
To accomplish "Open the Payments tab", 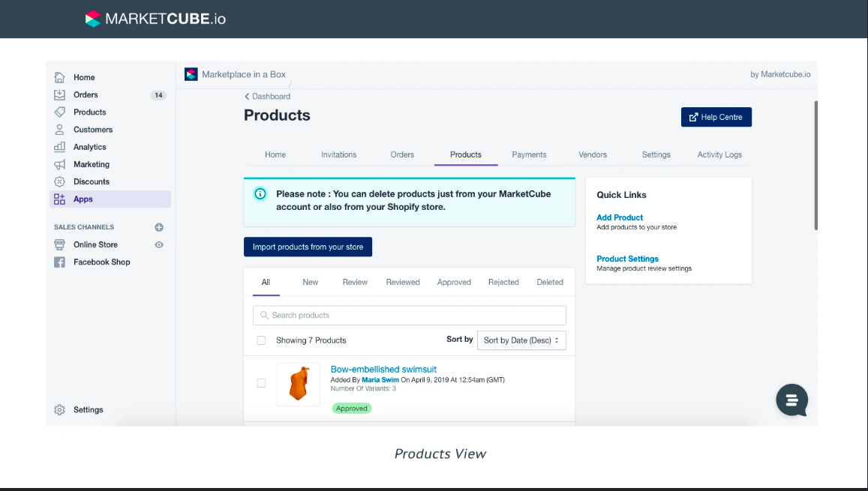I will 529,155.
